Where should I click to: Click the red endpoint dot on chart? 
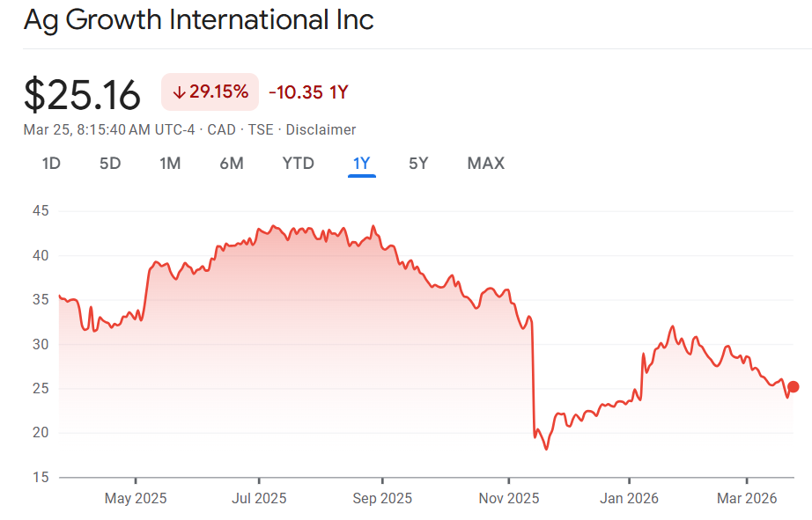pos(793,386)
